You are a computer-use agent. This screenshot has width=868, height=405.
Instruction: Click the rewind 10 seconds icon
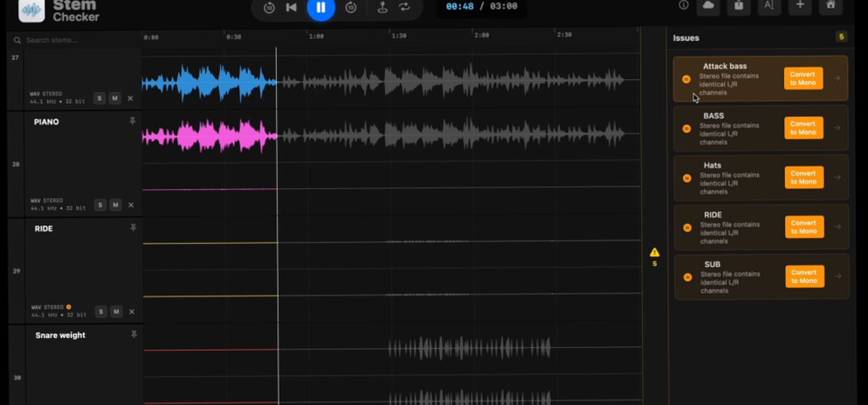269,7
